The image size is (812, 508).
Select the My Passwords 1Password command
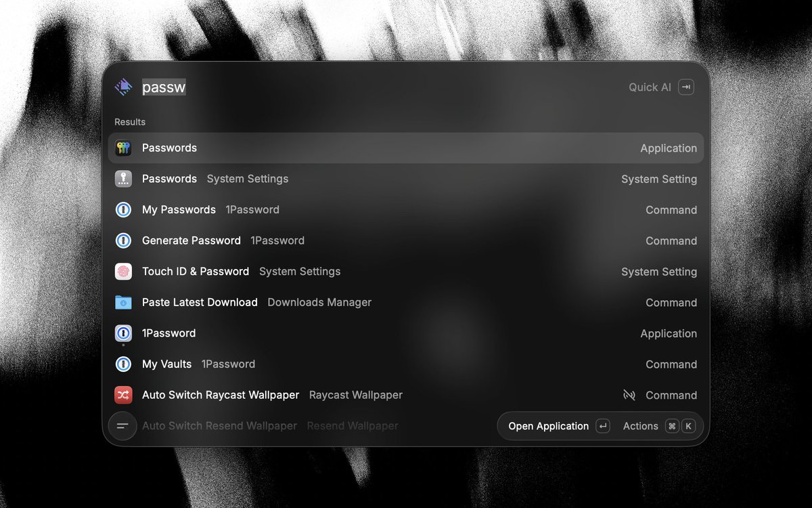(x=406, y=210)
